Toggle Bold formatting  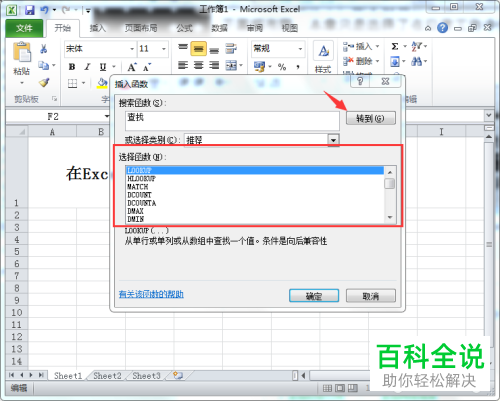(72, 67)
